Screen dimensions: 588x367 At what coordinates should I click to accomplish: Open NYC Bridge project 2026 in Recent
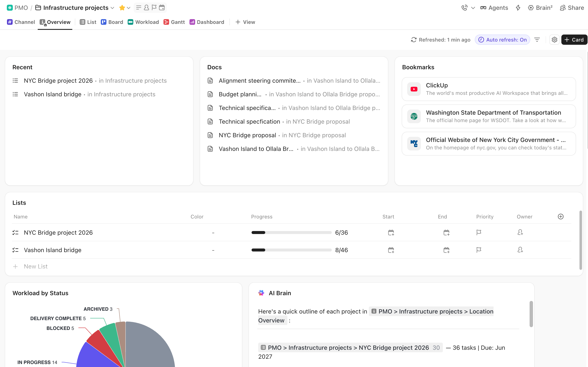(x=58, y=81)
